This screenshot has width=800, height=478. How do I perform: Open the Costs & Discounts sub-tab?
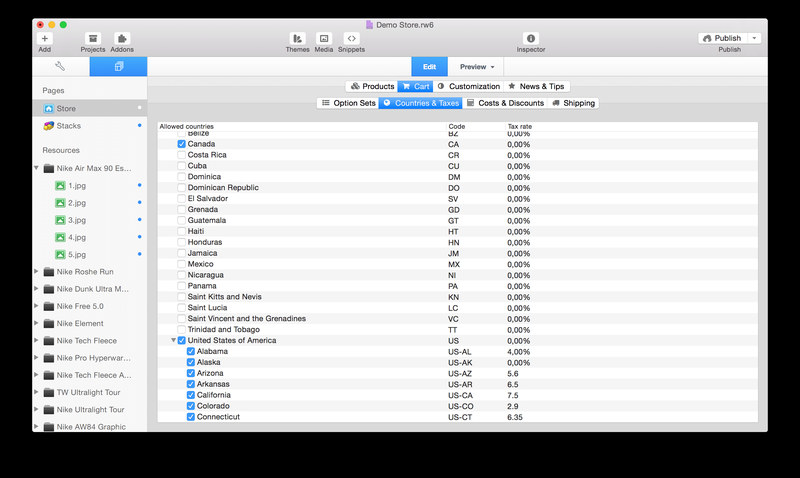505,103
